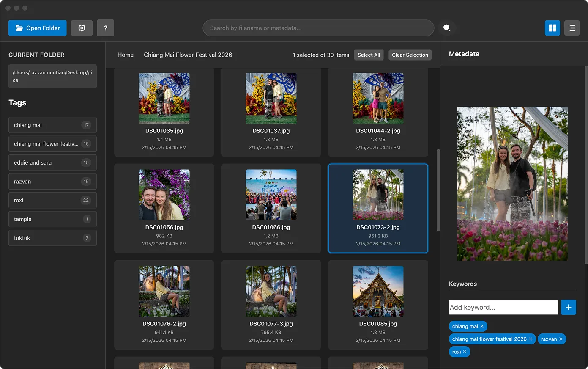Click the Open Folder button
The height and width of the screenshot is (369, 588).
coord(37,28)
